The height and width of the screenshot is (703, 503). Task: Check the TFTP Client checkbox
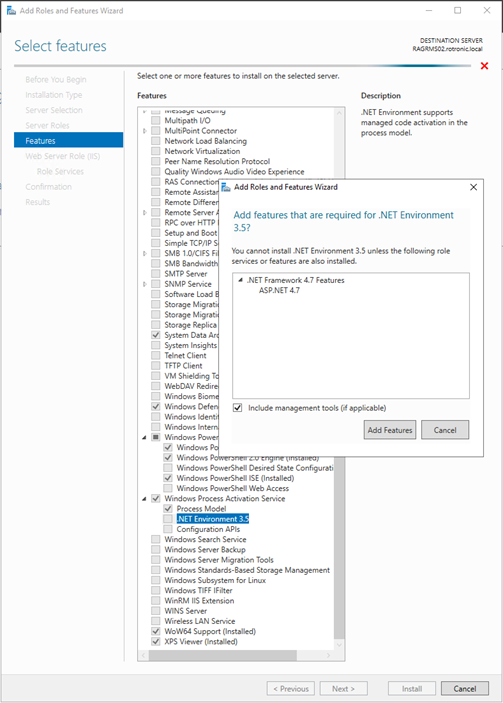click(x=156, y=366)
